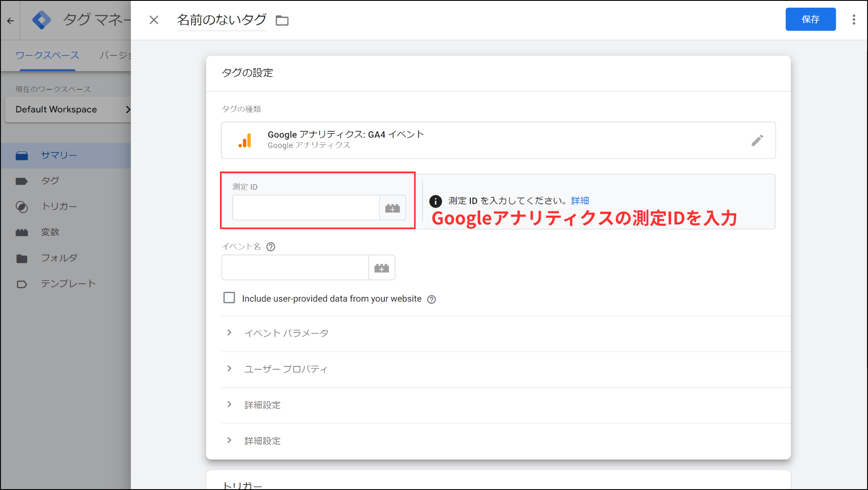Expand the ユーザー プロパティ section

(x=506, y=369)
